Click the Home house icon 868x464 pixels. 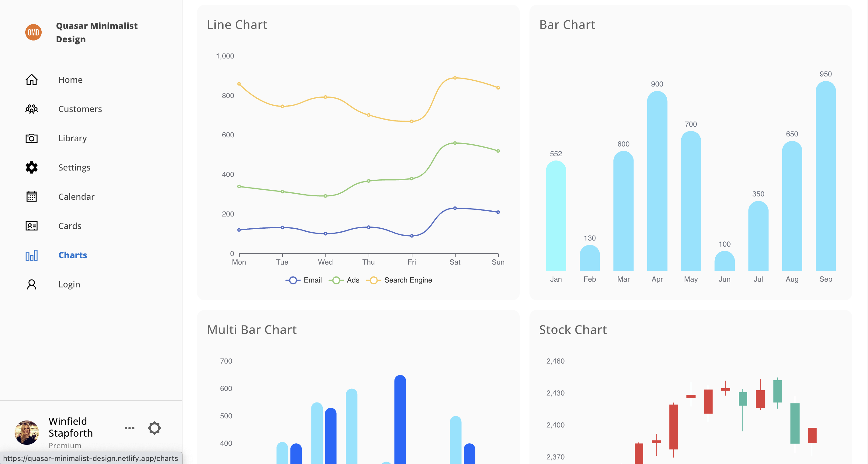click(x=32, y=80)
